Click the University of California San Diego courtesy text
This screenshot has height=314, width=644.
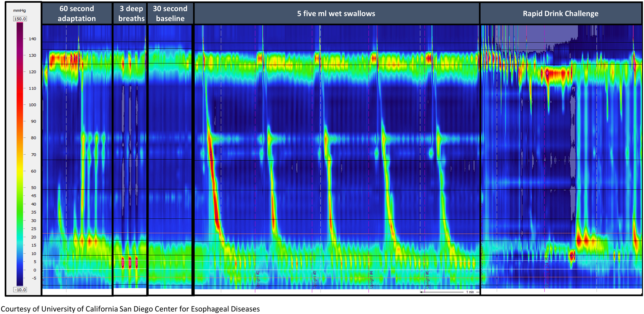[x=130, y=309]
